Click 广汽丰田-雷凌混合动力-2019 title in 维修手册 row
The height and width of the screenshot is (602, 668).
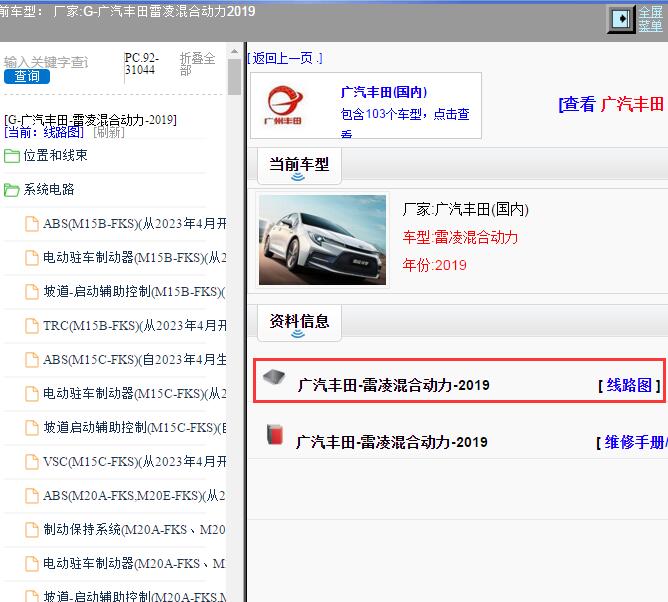click(x=392, y=442)
